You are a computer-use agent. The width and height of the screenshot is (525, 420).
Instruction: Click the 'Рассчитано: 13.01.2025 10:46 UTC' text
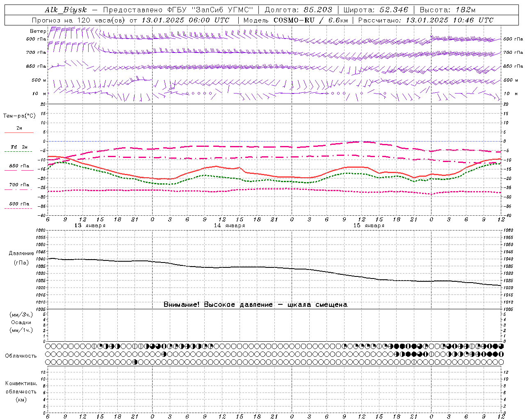point(426,20)
